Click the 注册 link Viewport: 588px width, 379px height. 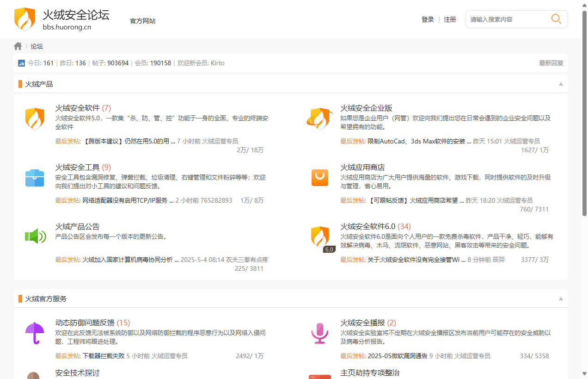pos(449,19)
